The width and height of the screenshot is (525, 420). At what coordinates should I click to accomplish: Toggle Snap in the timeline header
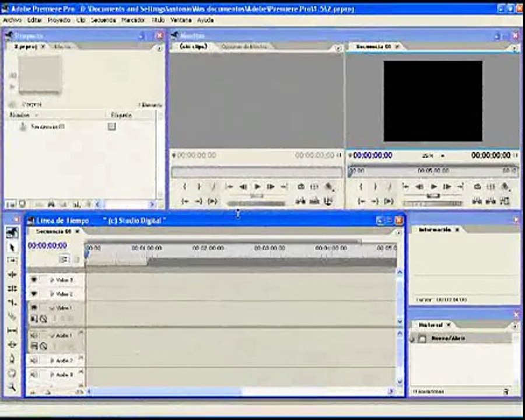[64, 259]
